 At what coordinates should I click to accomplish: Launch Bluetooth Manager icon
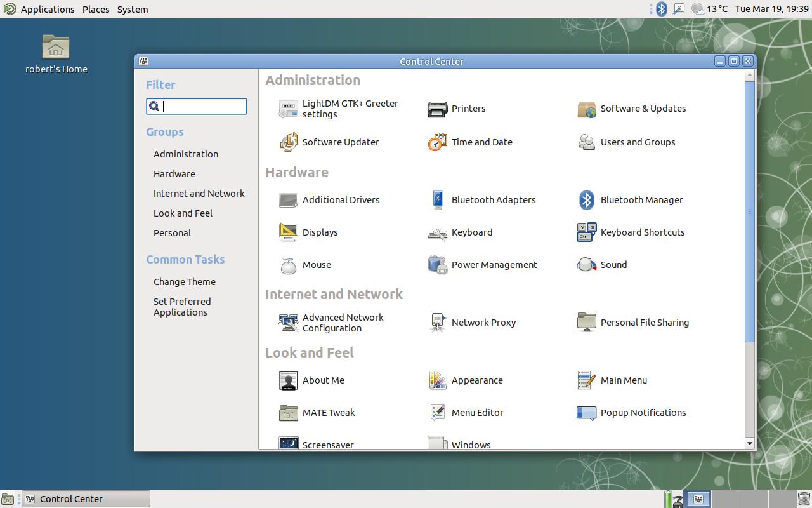(587, 200)
